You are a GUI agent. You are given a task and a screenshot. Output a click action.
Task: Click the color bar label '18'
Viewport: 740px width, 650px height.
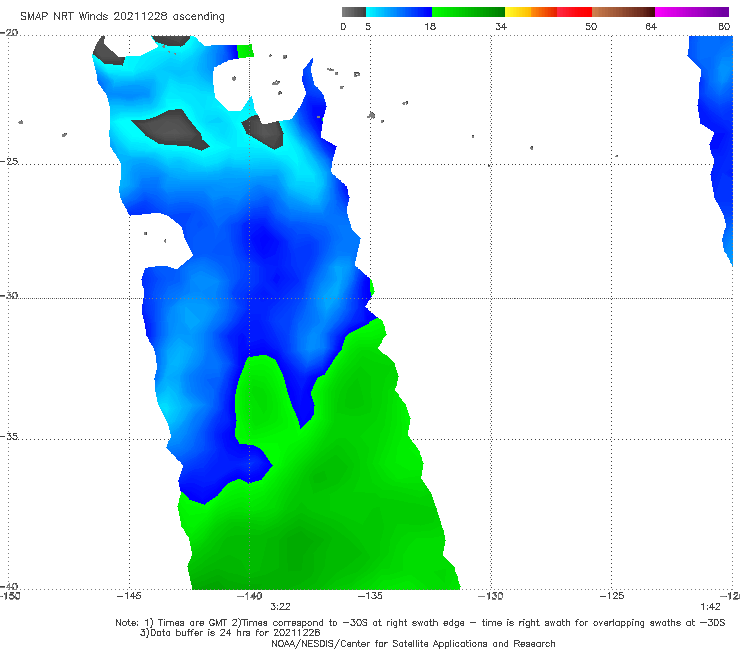430,26
